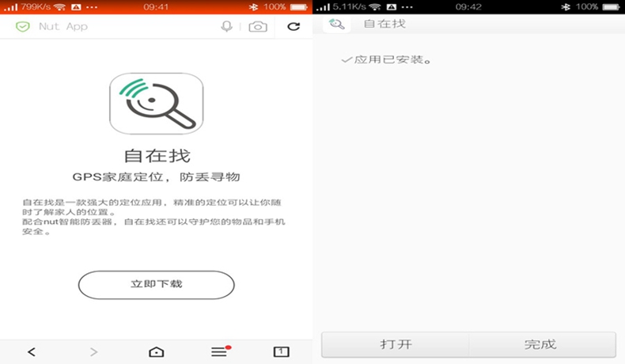Go back using the browser back arrow
625x364 pixels.
tap(31, 351)
